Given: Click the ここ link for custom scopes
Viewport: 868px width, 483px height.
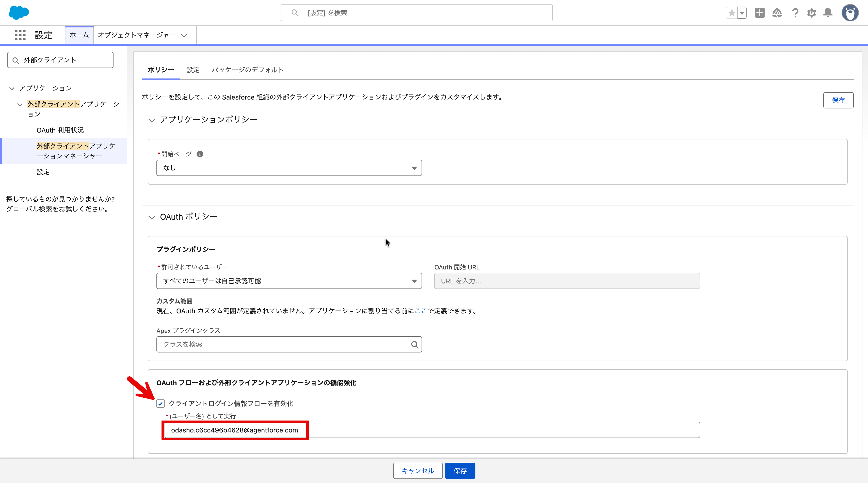Looking at the screenshot, I should 421,311.
